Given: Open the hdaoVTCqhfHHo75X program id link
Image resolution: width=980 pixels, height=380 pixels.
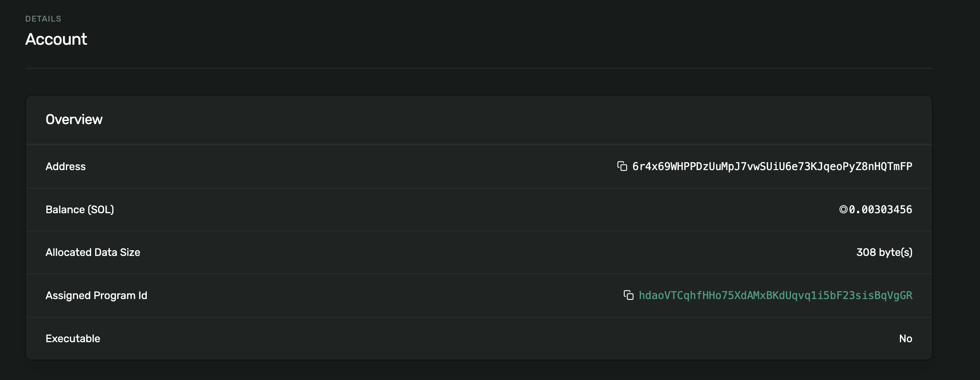Looking at the screenshot, I should tap(775, 295).
